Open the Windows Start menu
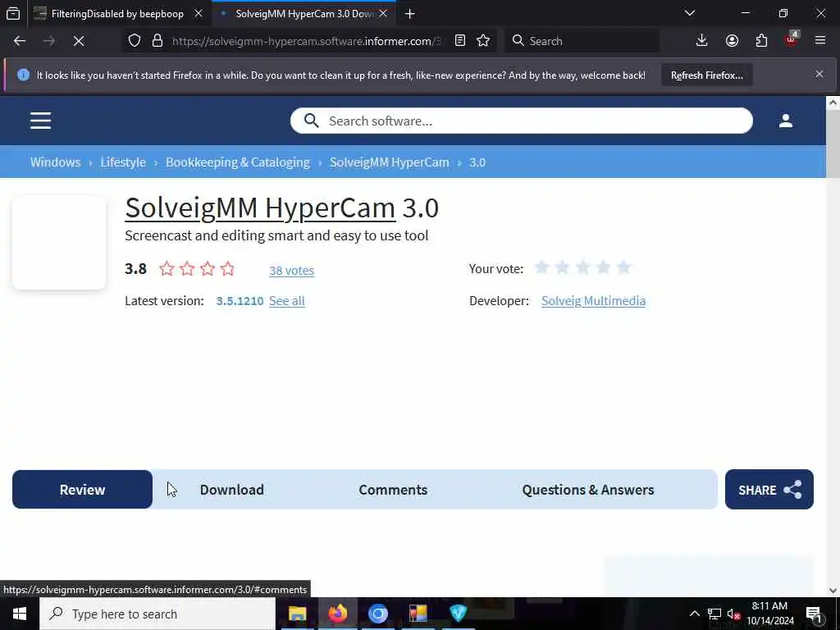The width and height of the screenshot is (840, 630). 20,614
